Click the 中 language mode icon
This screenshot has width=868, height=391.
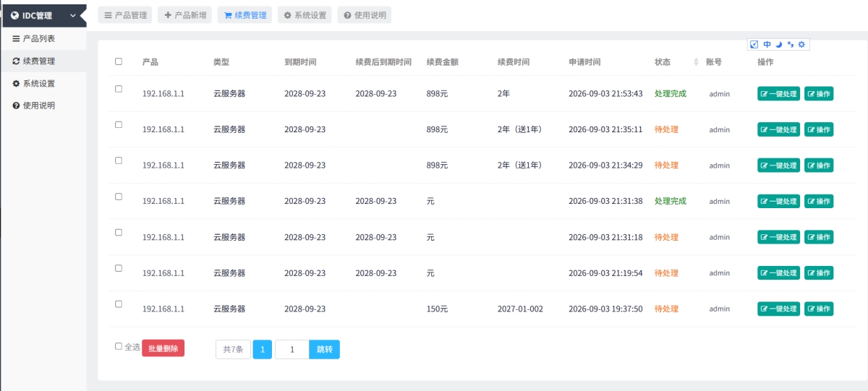click(x=767, y=45)
